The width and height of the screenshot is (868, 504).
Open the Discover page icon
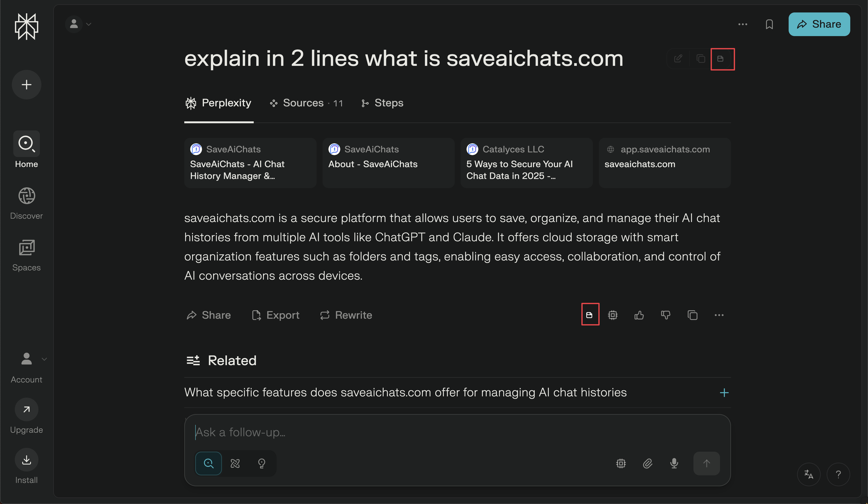tap(27, 196)
